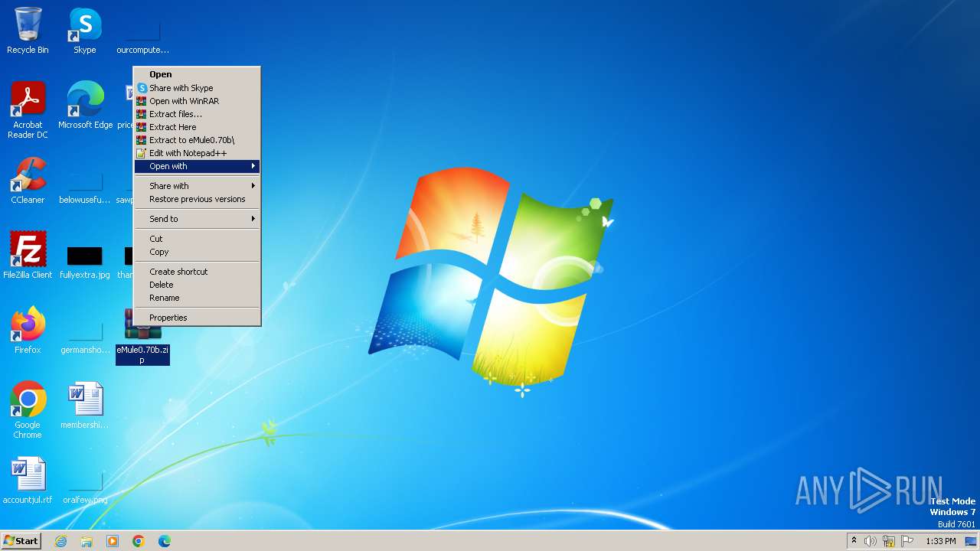Open Windows Media Player from taskbar
The width and height of the screenshot is (980, 551).
[113, 541]
